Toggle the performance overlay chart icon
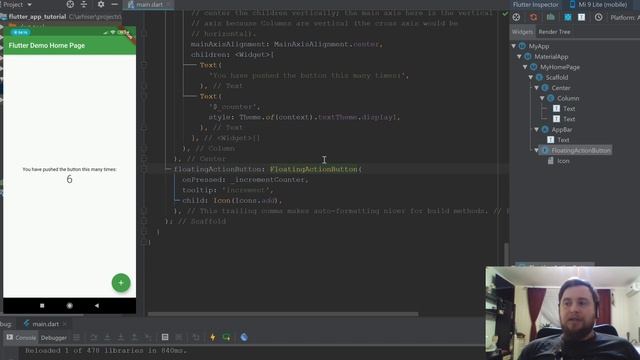The height and width of the screenshot is (360, 640). (x=551, y=17)
